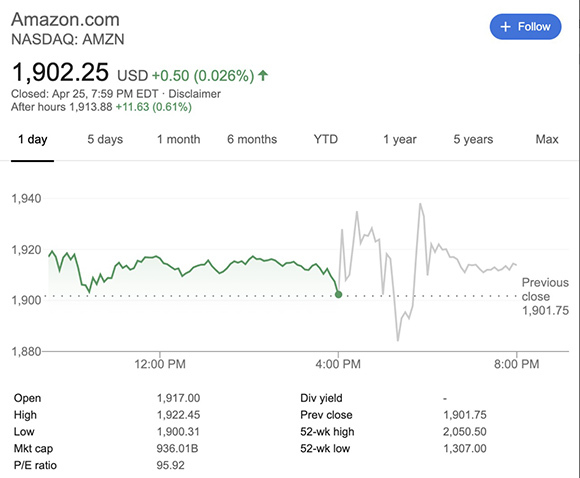Show the 1 year chart
580x478 pixels.
399,139
